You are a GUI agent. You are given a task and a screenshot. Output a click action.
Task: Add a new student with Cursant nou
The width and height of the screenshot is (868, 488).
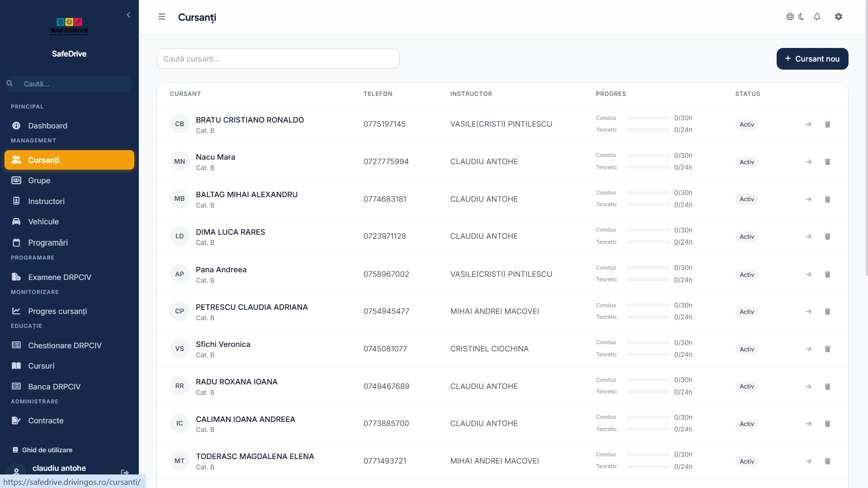(x=812, y=59)
